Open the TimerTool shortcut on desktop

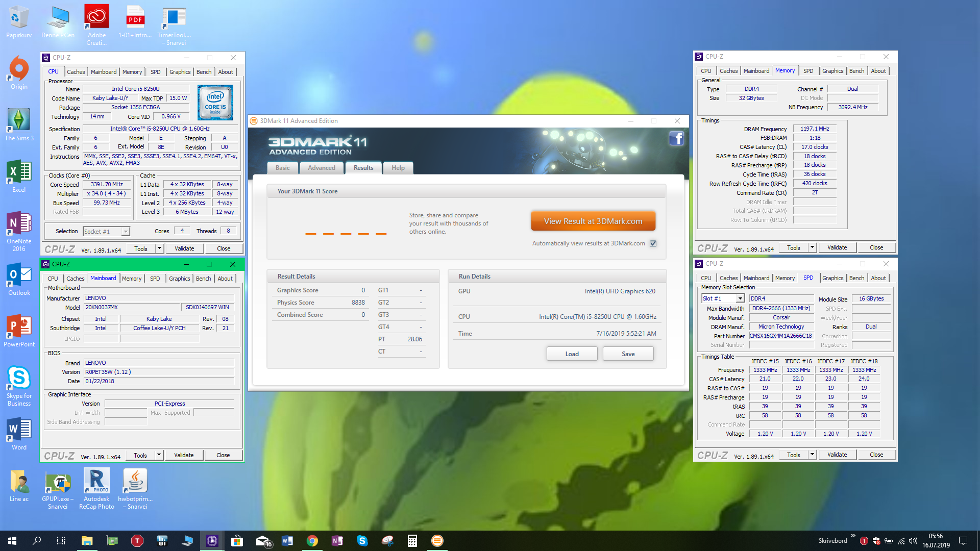tap(174, 25)
